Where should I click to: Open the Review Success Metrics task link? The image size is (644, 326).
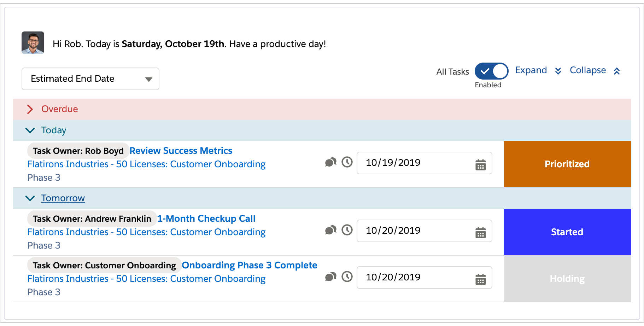tap(180, 151)
